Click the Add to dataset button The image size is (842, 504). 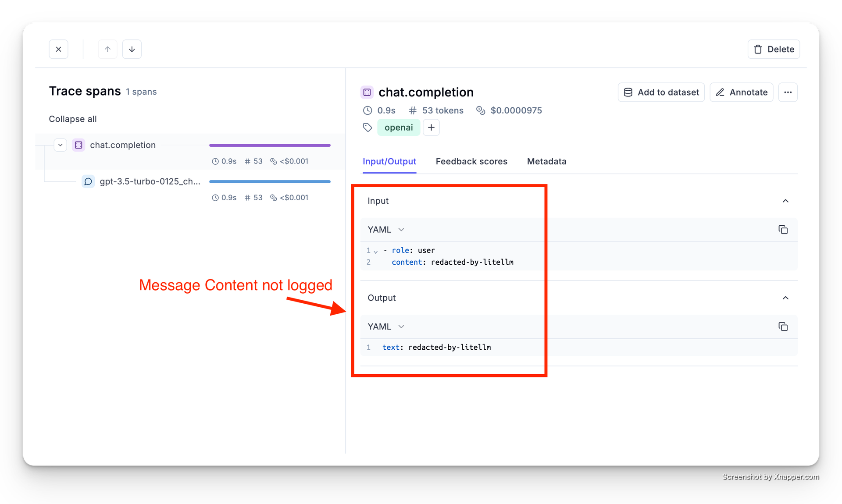[x=661, y=92]
